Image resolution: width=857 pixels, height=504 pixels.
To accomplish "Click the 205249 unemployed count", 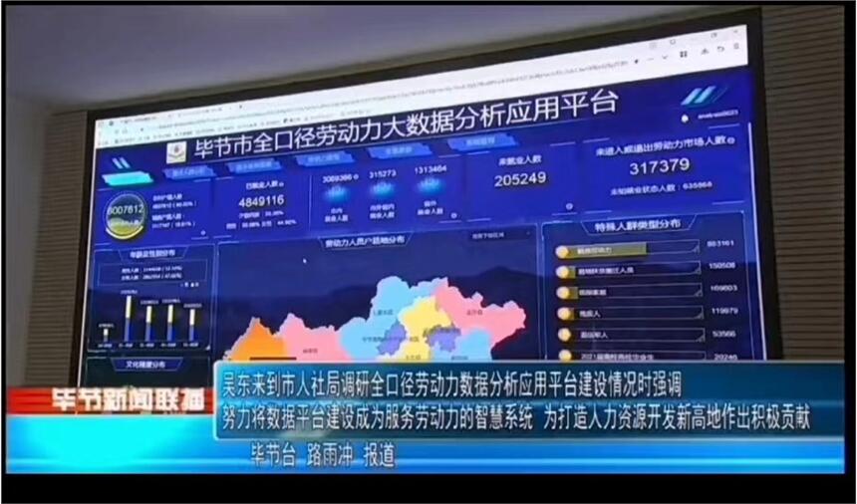I will pyautogui.click(x=519, y=178).
